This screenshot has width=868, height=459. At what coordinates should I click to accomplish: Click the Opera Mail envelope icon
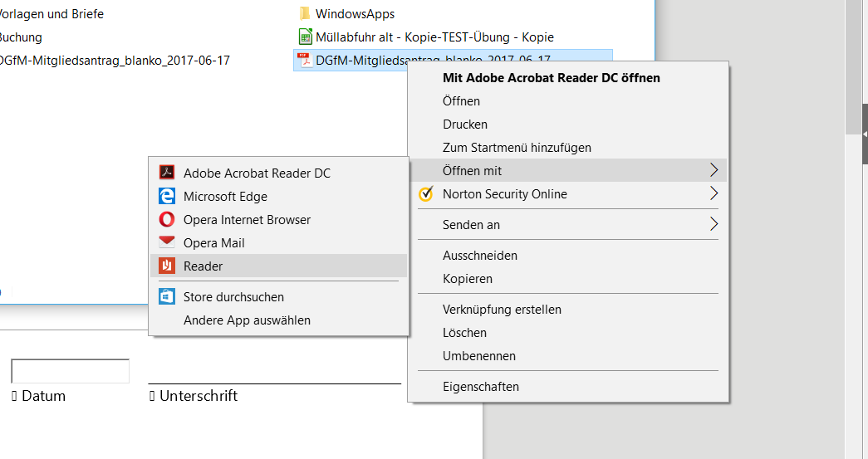[167, 242]
